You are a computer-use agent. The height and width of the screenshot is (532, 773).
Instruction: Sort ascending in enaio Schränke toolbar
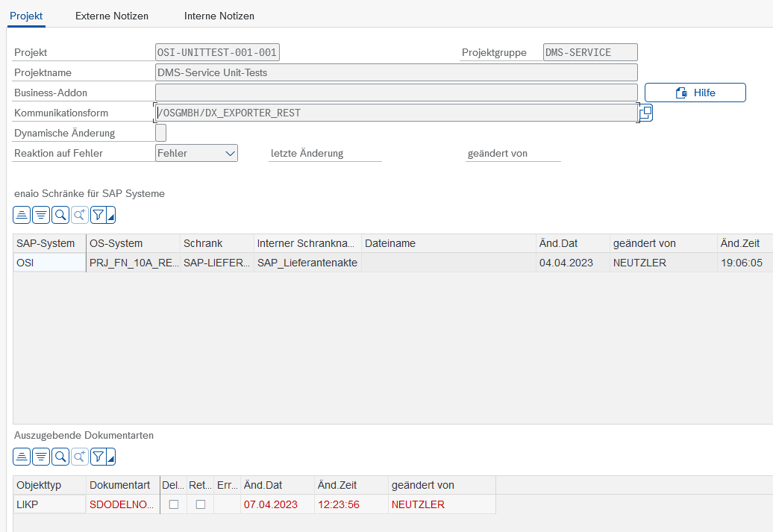point(22,216)
